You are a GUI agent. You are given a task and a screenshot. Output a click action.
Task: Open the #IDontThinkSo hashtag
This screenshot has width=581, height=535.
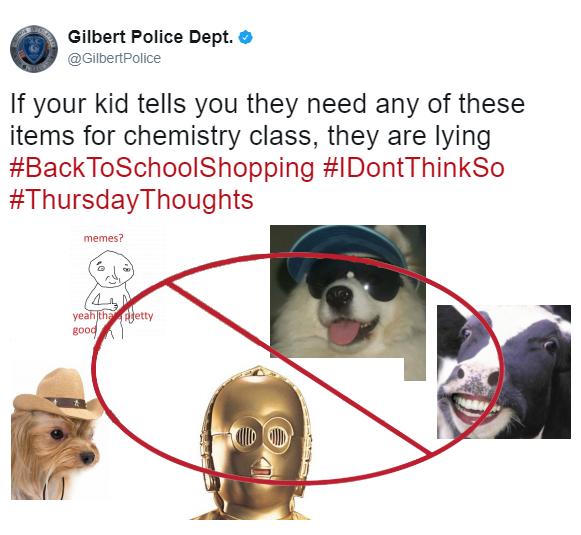pyautogui.click(x=414, y=167)
